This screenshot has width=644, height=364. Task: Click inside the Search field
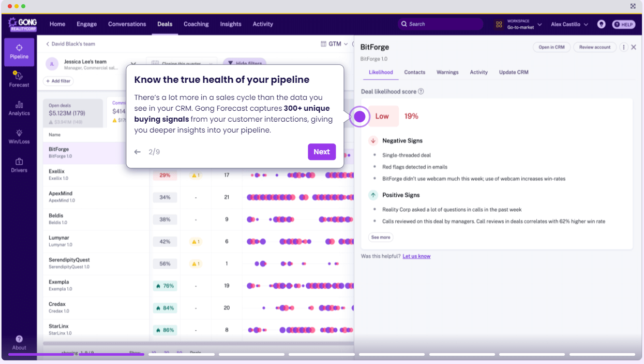click(x=440, y=24)
